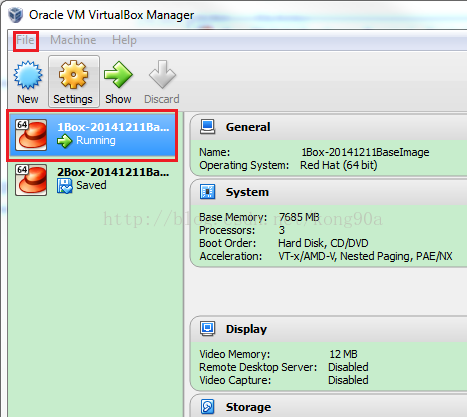
Task: Click the green Show arrow toolbar icon
Action: pos(118,75)
